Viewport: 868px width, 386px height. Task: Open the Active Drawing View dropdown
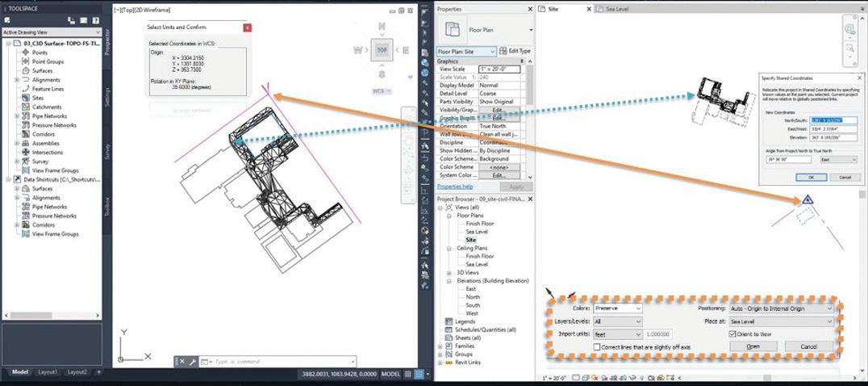pos(52,32)
